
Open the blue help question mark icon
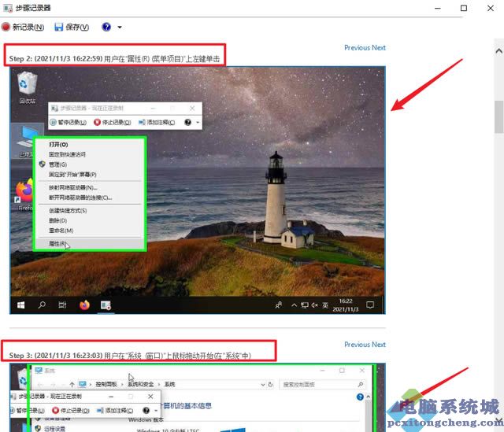click(x=106, y=27)
